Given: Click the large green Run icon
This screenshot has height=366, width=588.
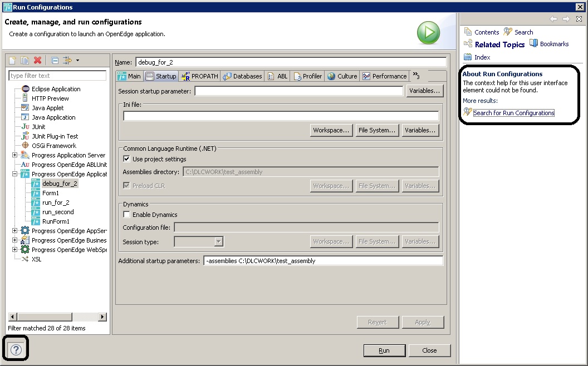Looking at the screenshot, I should pos(428,33).
